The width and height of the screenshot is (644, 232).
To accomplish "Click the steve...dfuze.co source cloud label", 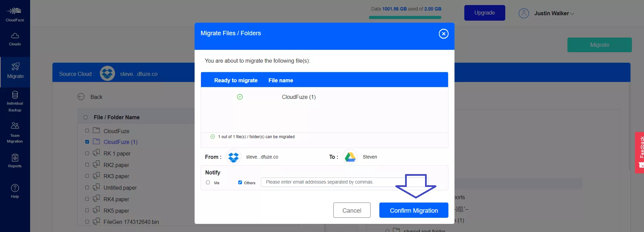I will tap(139, 74).
